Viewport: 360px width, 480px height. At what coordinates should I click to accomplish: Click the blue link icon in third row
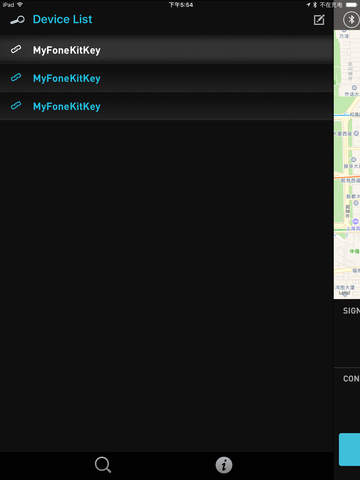(16, 106)
